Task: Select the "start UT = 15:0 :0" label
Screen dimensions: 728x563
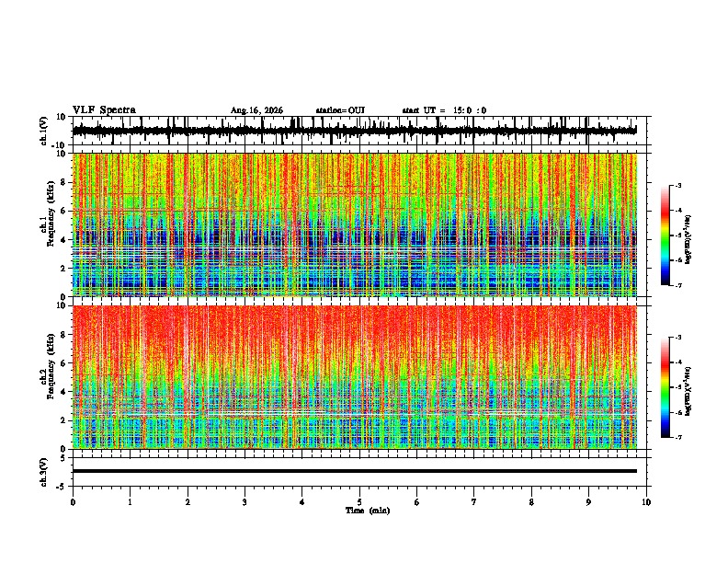Action: pos(444,110)
